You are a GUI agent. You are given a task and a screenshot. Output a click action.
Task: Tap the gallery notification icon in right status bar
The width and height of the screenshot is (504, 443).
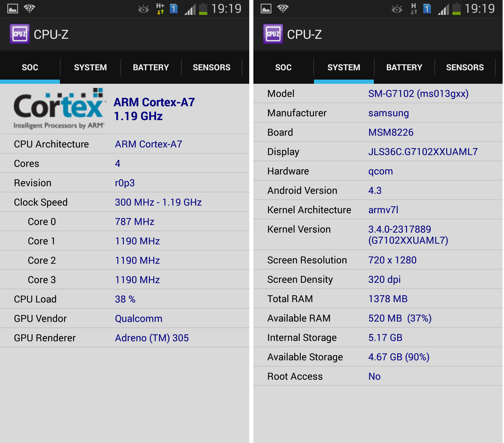(x=266, y=9)
